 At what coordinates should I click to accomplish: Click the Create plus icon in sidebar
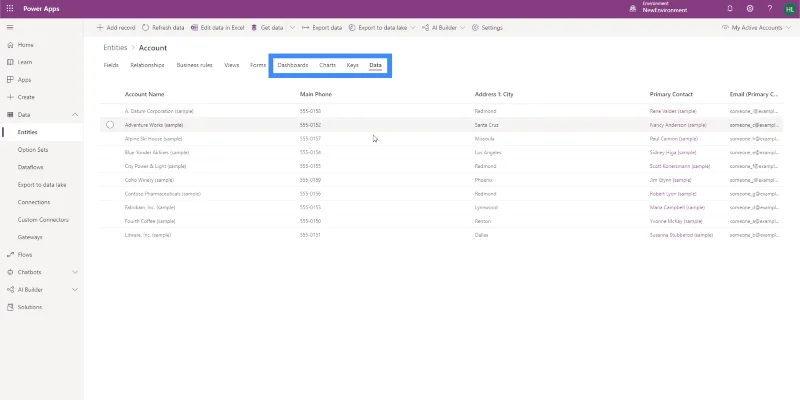pyautogui.click(x=10, y=97)
